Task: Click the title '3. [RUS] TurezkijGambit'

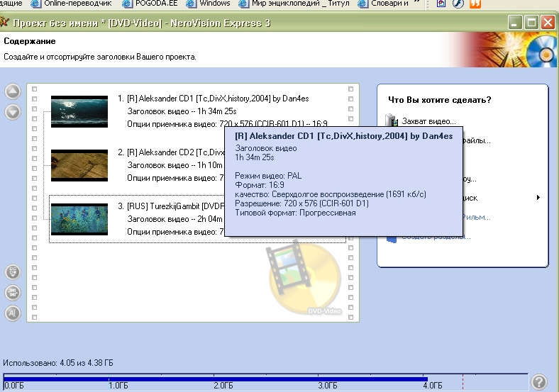Action: (x=171, y=206)
